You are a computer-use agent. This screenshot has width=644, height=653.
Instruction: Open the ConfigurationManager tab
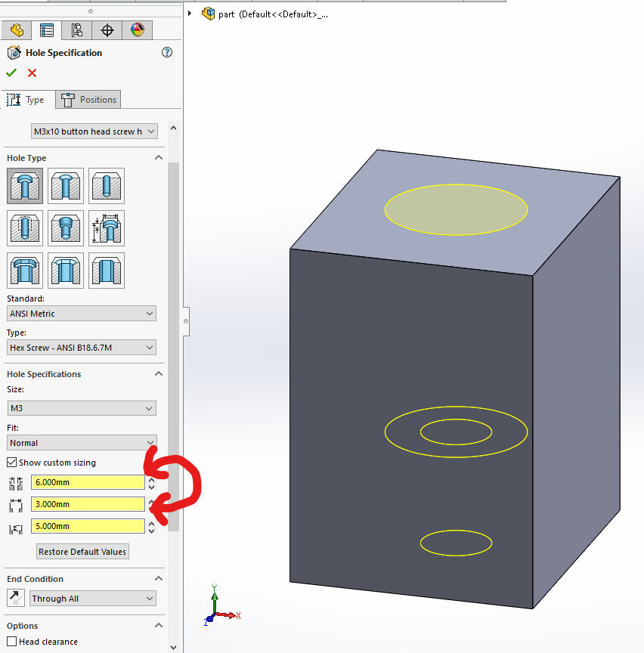76,30
